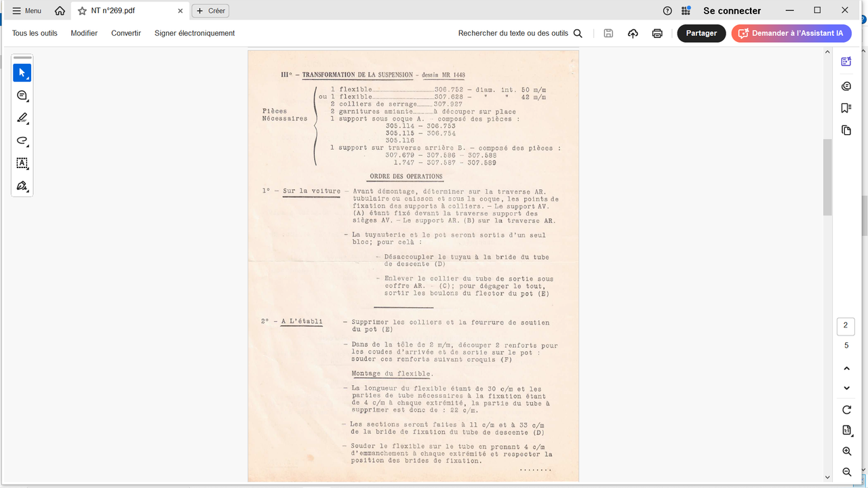Viewport: 868px width, 488px height.
Task: Open the AI assistant panel icon
Action: click(x=846, y=62)
